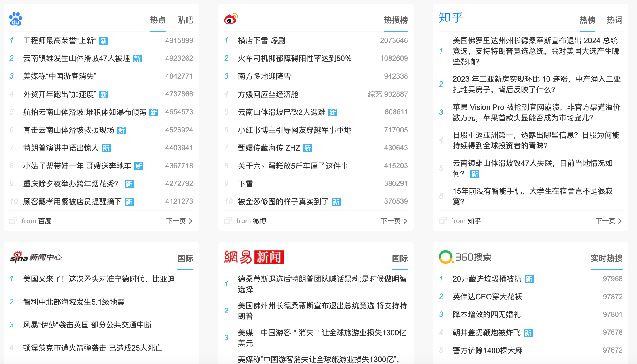The image size is (637, 364).
Task: Click the open-in-new-window icon beside from 知乎
Action: 443,221
